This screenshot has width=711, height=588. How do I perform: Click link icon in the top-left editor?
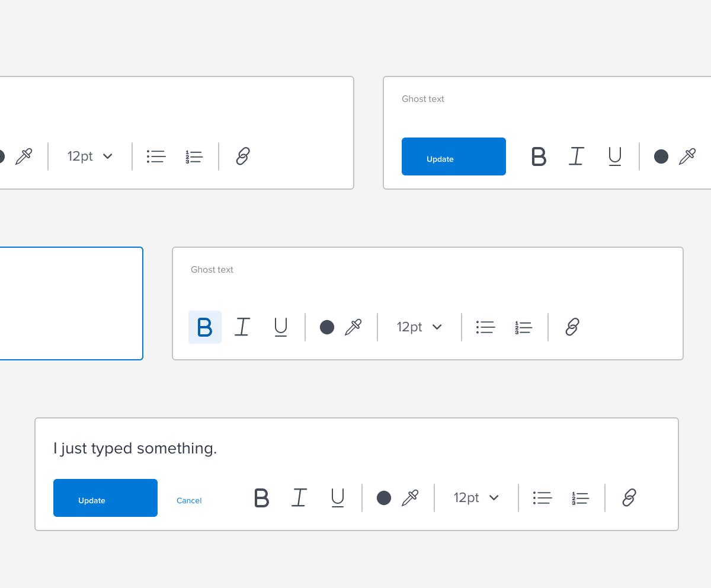click(243, 156)
